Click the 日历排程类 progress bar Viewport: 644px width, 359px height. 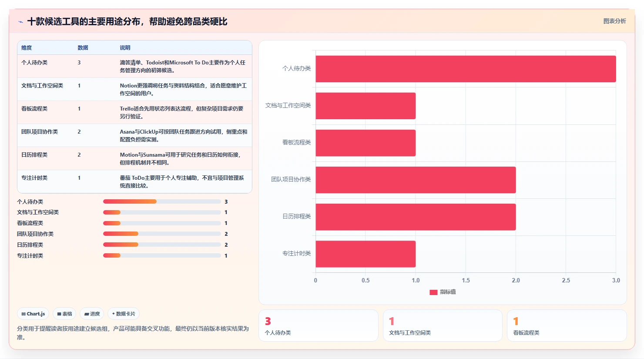162,245
